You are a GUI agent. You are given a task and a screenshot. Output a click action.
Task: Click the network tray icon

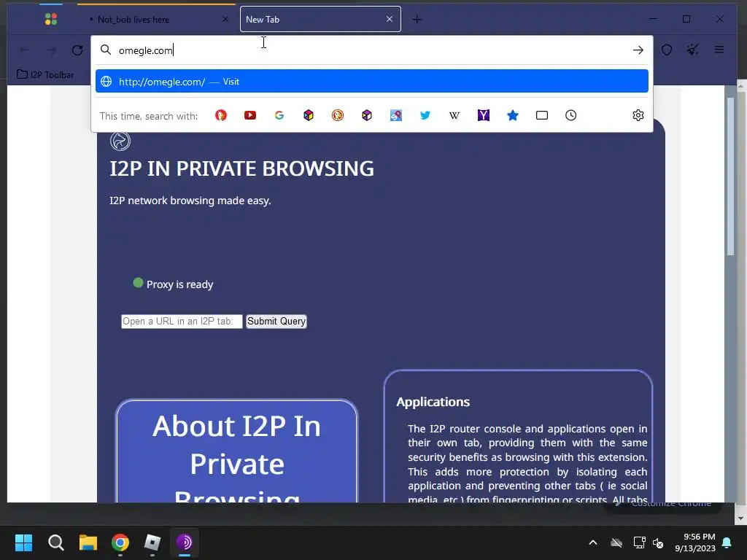click(639, 542)
